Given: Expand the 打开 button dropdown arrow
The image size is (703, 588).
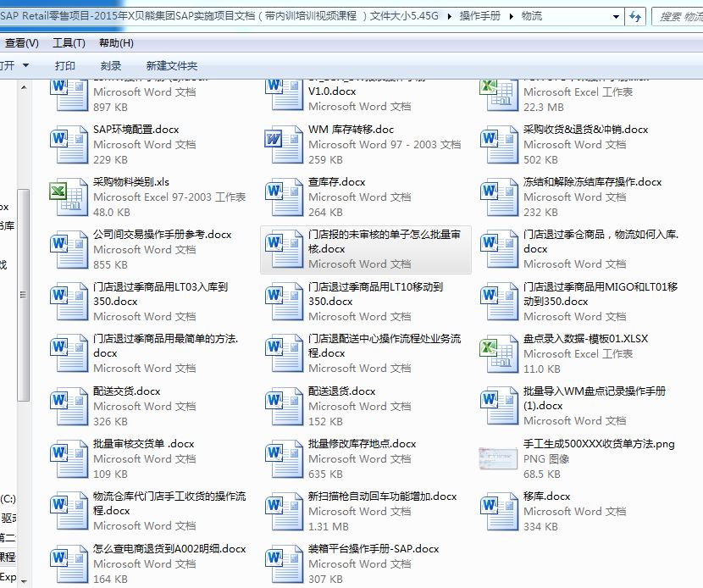Looking at the screenshot, I should point(26,65).
